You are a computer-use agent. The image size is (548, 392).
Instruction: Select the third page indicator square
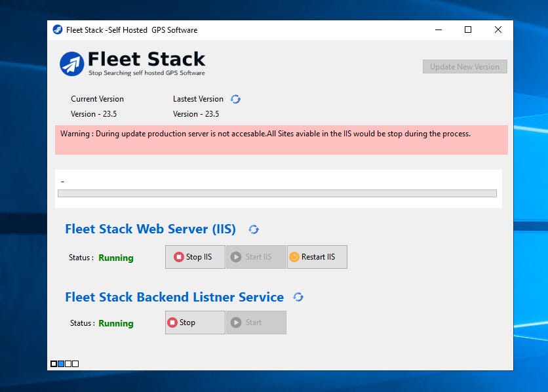tap(68, 363)
